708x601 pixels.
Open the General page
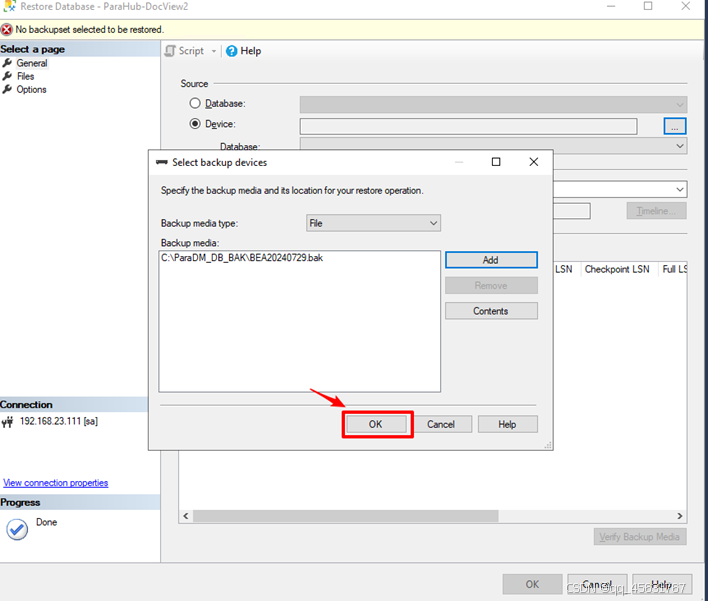click(x=32, y=63)
